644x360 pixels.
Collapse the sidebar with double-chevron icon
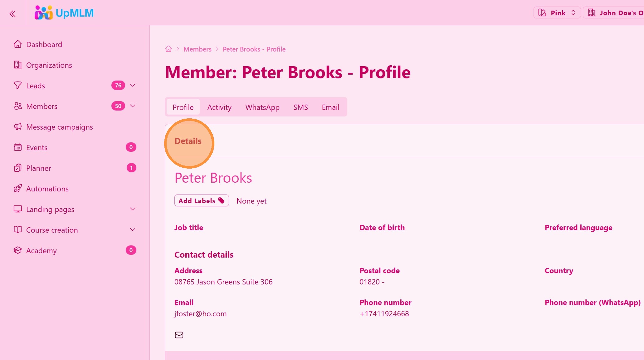click(x=12, y=13)
